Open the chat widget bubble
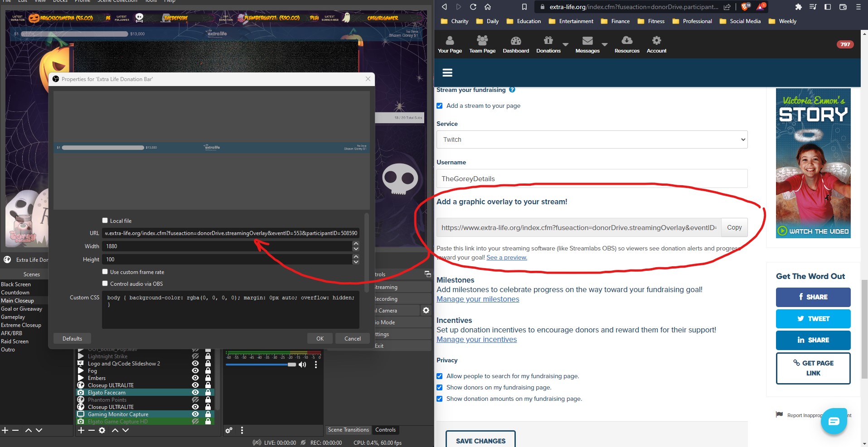Viewport: 868px width, 447px height. [x=834, y=421]
